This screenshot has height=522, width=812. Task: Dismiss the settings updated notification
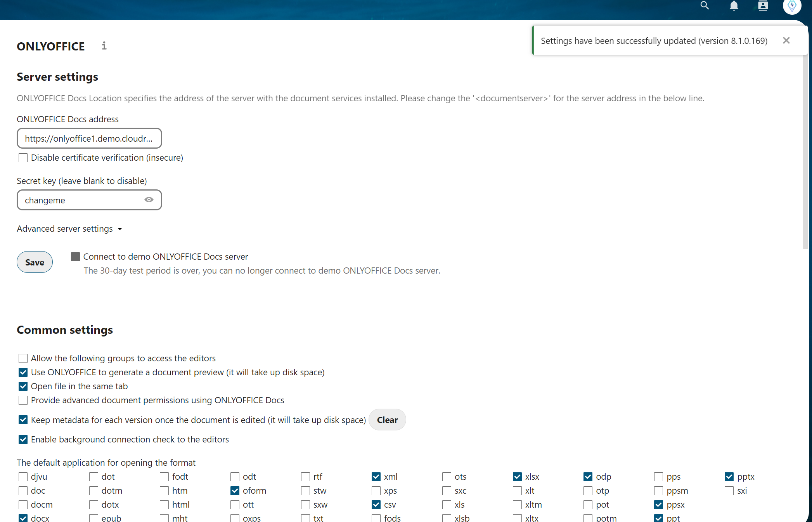[x=786, y=41]
